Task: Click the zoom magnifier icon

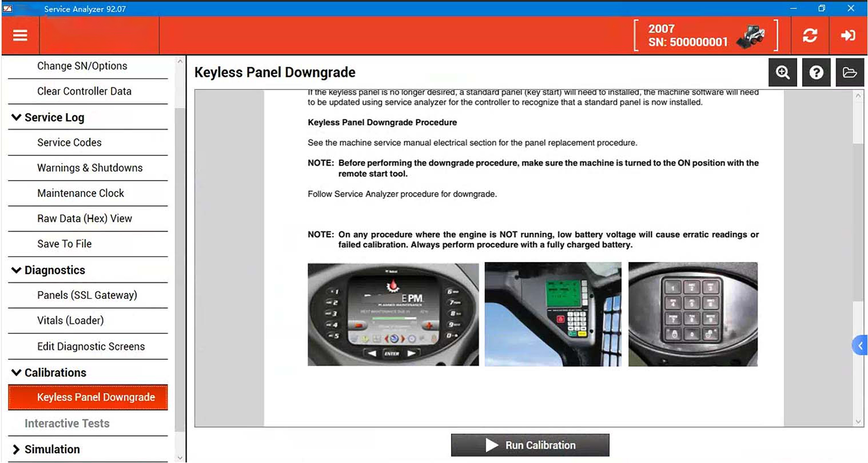Action: [x=783, y=72]
